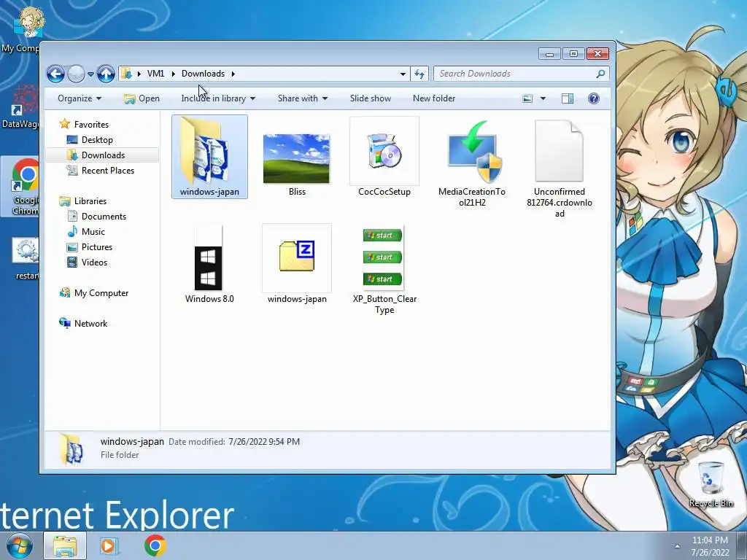Select the Unconfirmed 812764.crdownload file
The width and height of the screenshot is (747, 560).
click(x=560, y=152)
